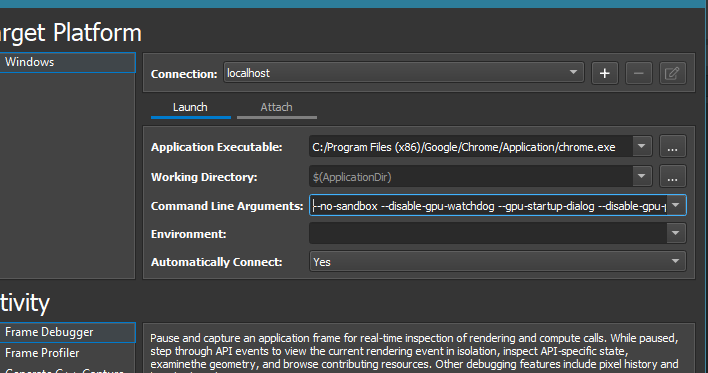Browse for Application Executable with ellipsis button

pos(672,147)
